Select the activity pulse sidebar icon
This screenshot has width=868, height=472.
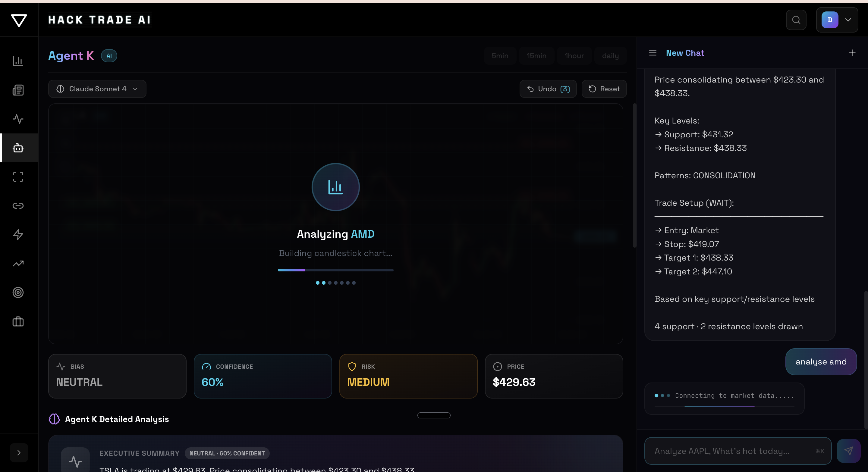18,119
